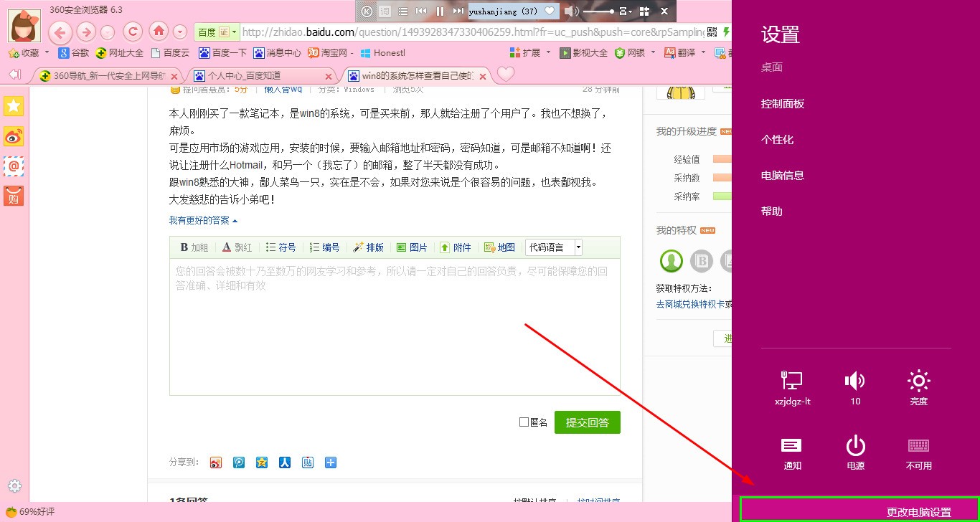
Task: Click the 亮度 brightness icon
Action: click(x=919, y=381)
